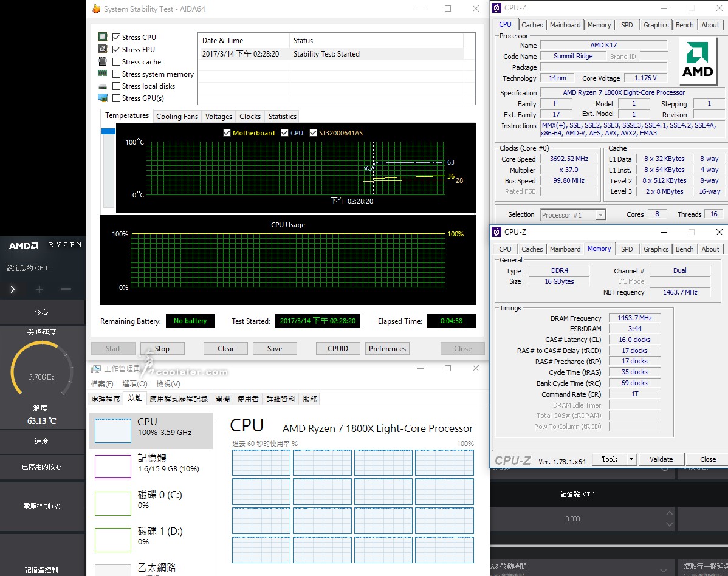Click the CPU-Z Memory window title icon
The image size is (728, 576).
point(497,232)
